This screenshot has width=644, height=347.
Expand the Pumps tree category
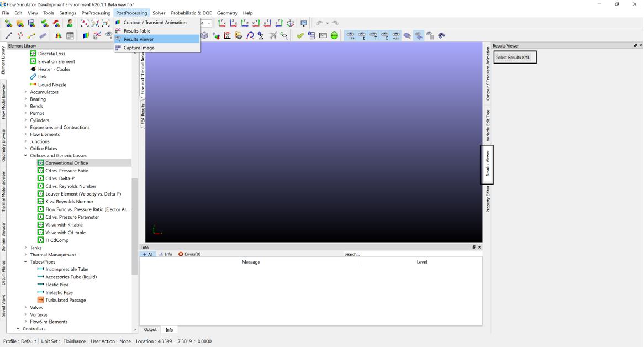click(x=25, y=113)
